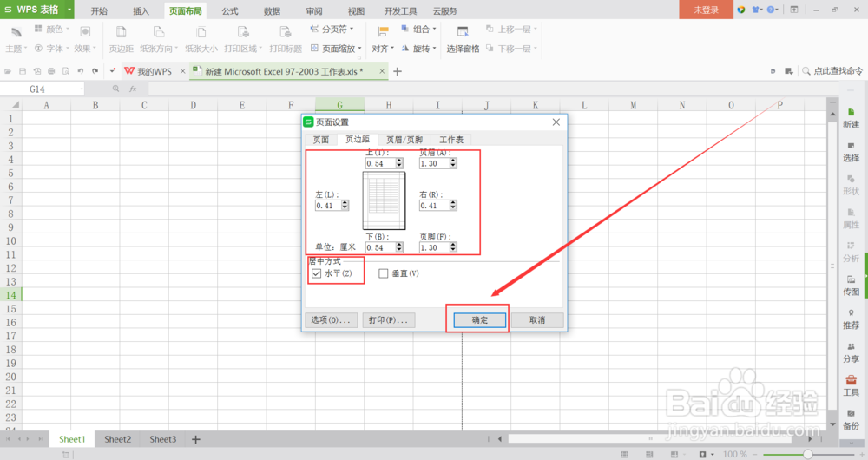Click the top margin 上 input field
The image size is (868, 460).
coord(380,163)
